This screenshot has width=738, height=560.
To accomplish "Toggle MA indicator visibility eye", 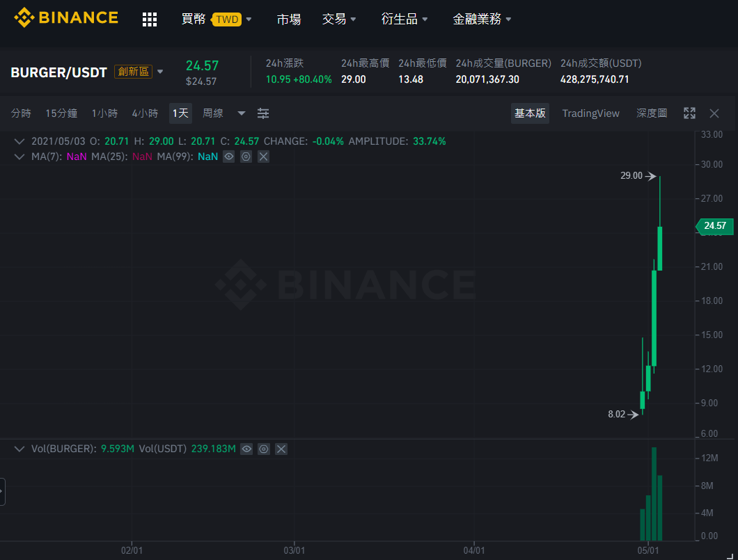I will (229, 157).
